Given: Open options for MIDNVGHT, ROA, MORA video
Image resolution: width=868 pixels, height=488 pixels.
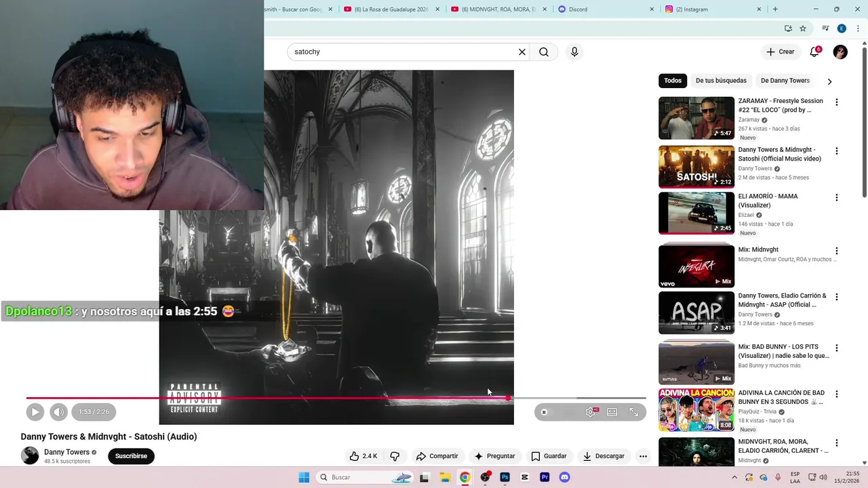Looking at the screenshot, I should (836, 443).
